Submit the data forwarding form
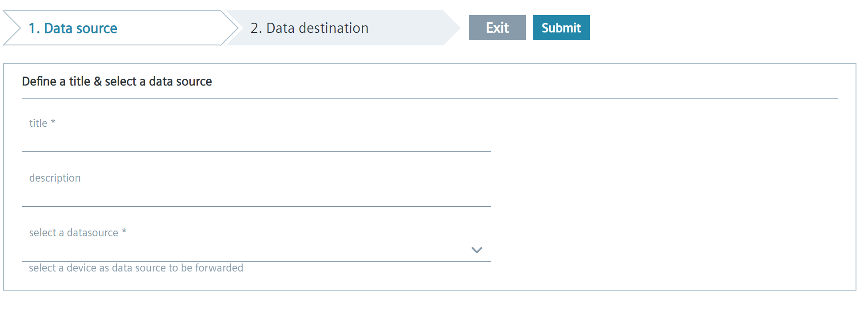 point(561,28)
